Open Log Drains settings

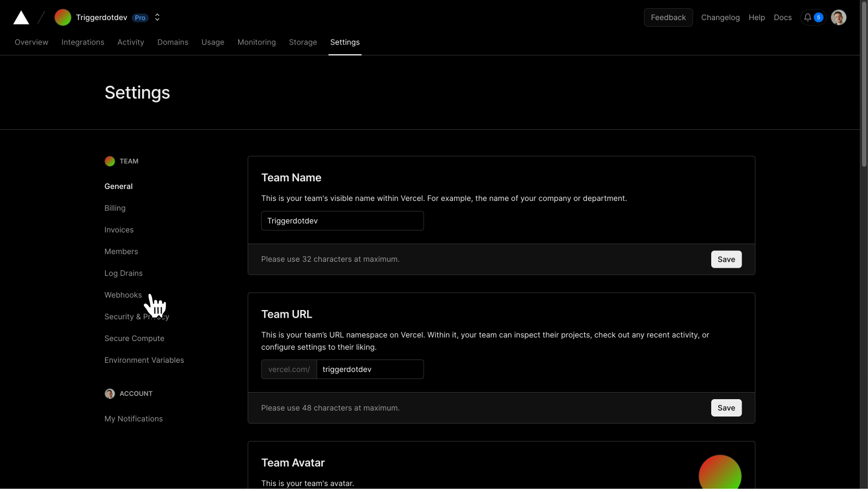[124, 273]
